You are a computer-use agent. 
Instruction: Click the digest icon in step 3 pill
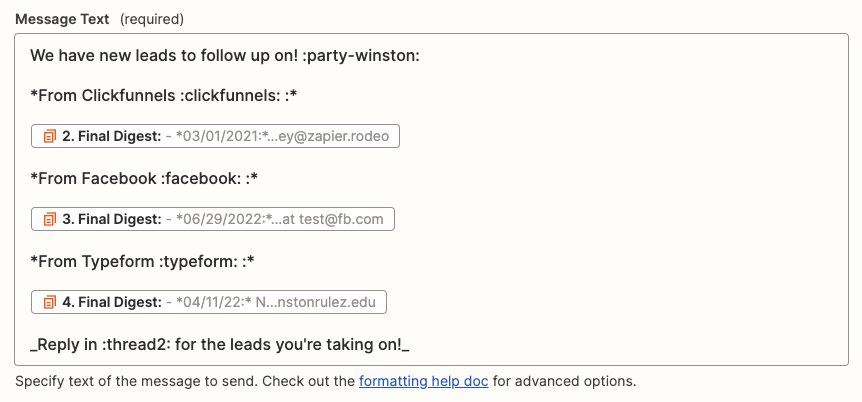(49, 219)
